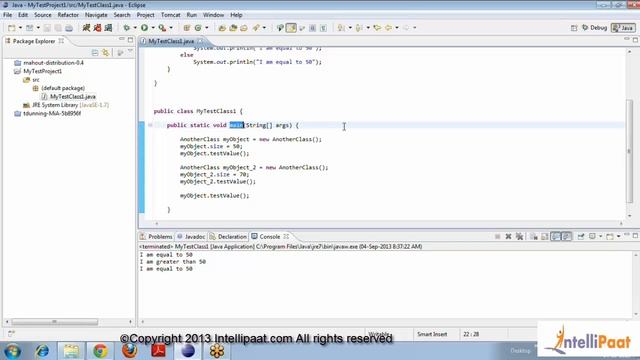Viewport: 640px width, 360px height.
Task: Click the Pin Console icon
Action: pos(581,236)
